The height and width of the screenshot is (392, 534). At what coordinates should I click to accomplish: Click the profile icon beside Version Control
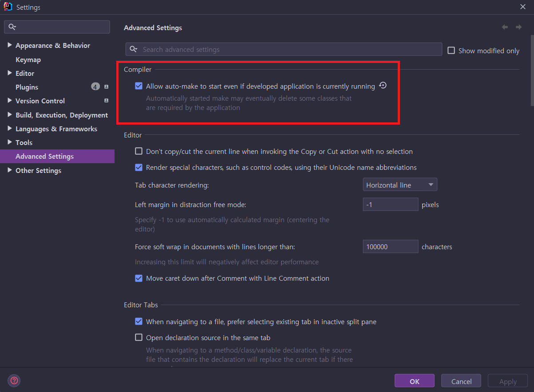click(x=106, y=101)
